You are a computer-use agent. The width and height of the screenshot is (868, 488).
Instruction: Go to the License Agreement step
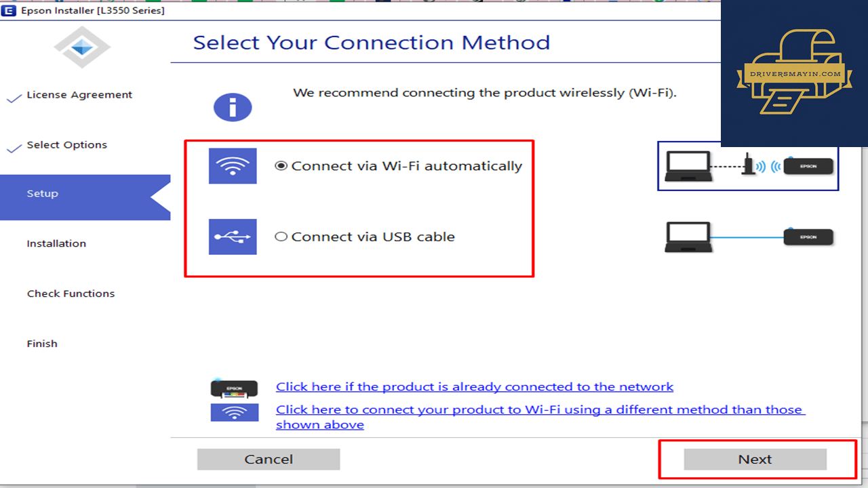79,95
